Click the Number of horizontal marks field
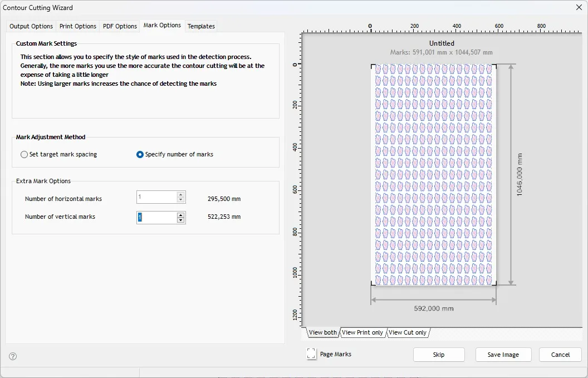 tap(157, 197)
